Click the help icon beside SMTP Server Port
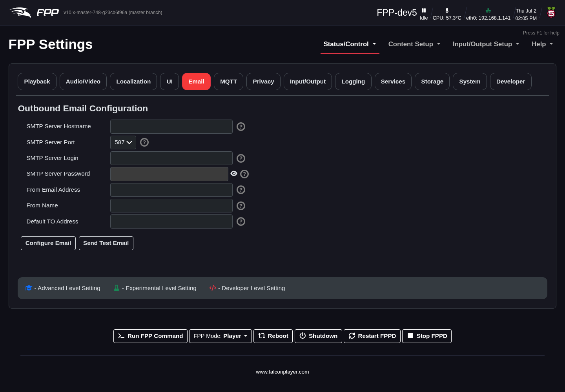565x392 pixels. point(144,142)
